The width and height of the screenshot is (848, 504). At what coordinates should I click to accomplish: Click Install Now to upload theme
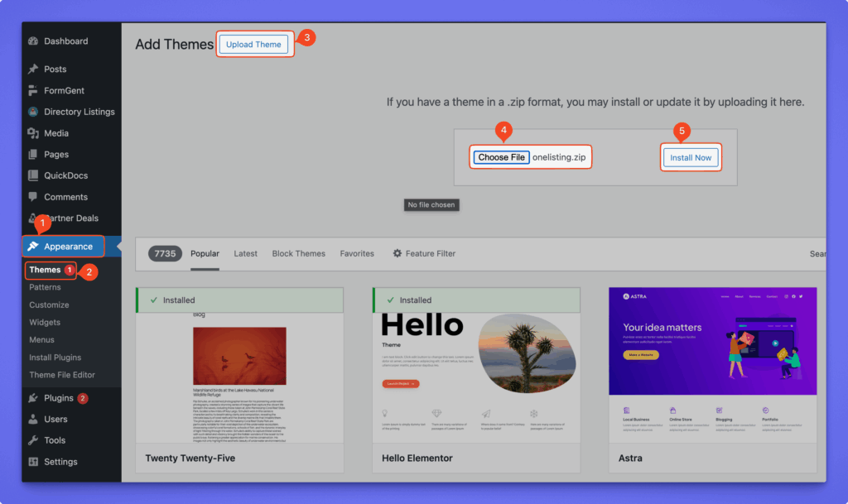pyautogui.click(x=691, y=157)
